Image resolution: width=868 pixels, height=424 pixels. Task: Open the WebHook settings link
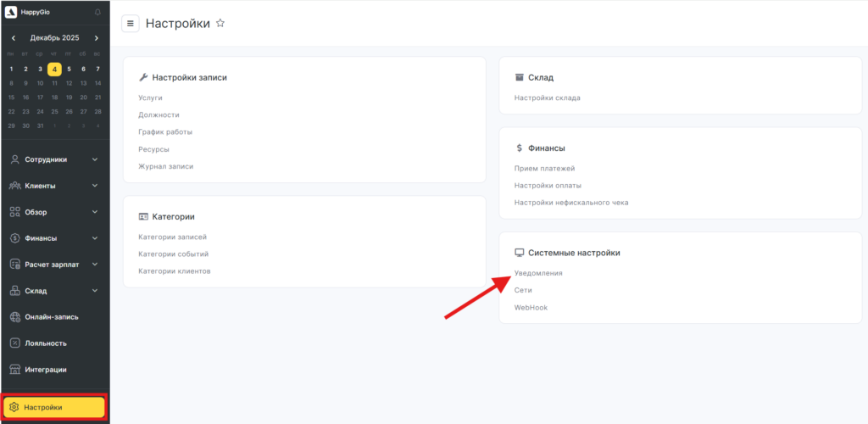tap(531, 307)
